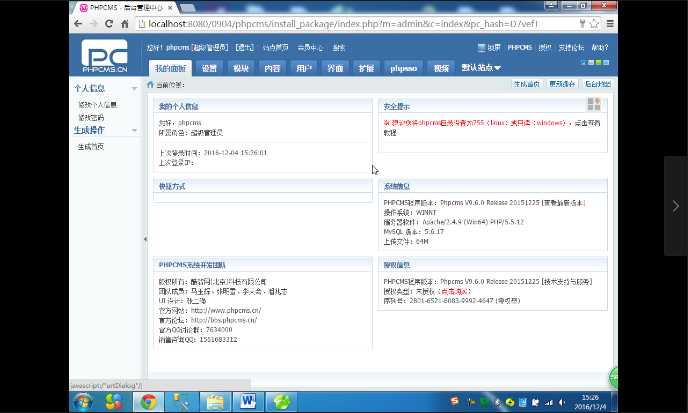Open the http://www.phpcms.cn/ link
This screenshot has height=413, width=688.
point(226,310)
